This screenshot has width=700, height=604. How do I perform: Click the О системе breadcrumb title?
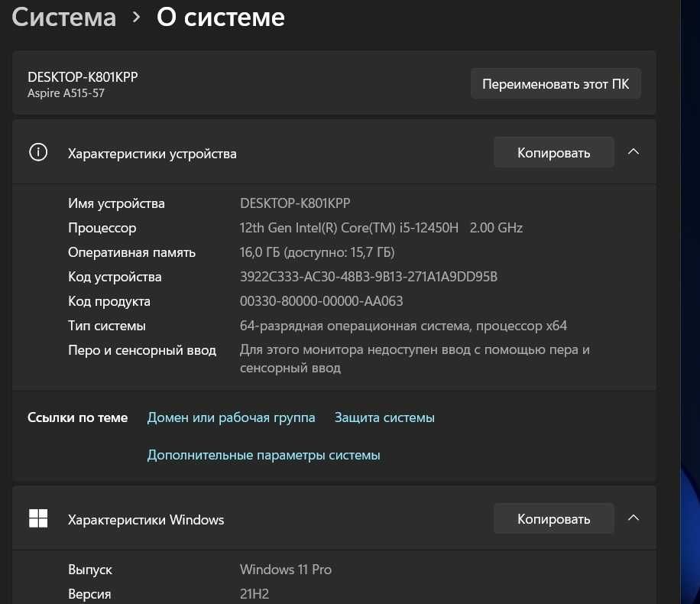click(x=221, y=18)
